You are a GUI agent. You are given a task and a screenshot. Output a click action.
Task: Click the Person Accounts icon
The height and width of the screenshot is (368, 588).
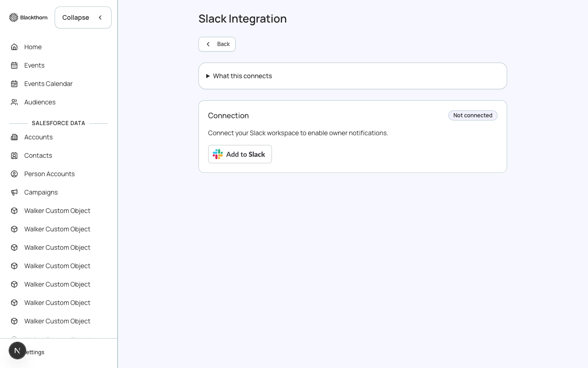(x=14, y=174)
